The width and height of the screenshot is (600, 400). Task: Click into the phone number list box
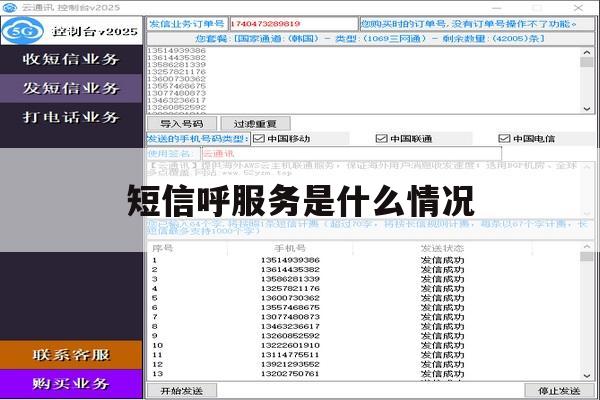pos(363,80)
